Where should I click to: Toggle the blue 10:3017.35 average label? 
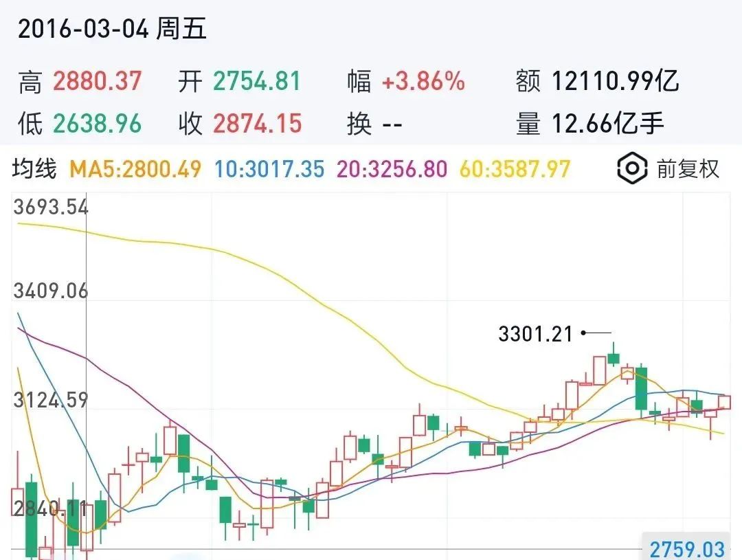(269, 169)
